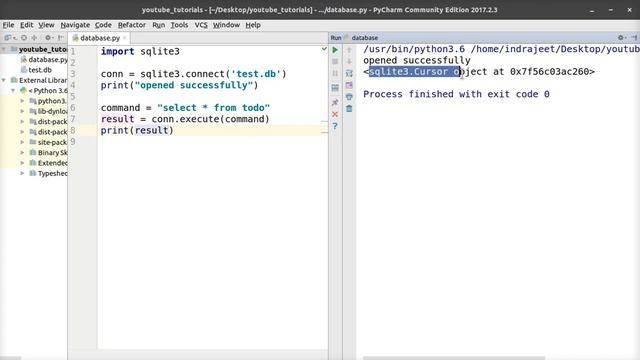Click the Up the stack trace arrow

[x=349, y=50]
